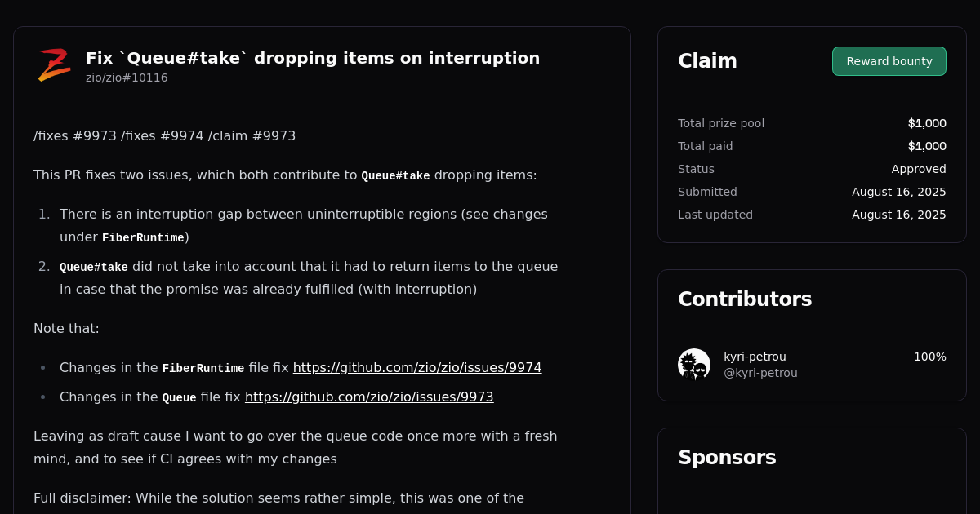The height and width of the screenshot is (514, 980).
Task: Click the 100% contributor share
Action: tap(929, 357)
